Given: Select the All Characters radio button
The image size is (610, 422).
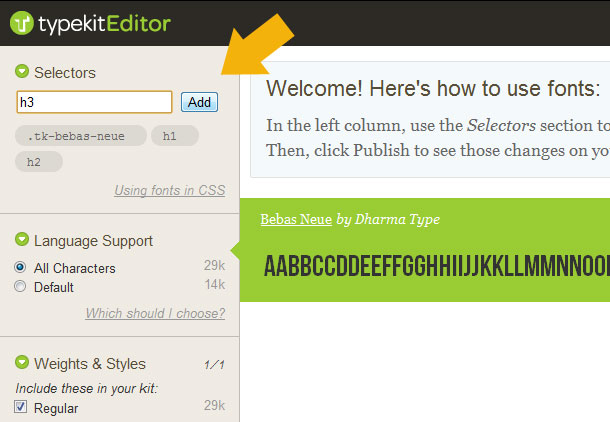Looking at the screenshot, I should (x=20, y=267).
